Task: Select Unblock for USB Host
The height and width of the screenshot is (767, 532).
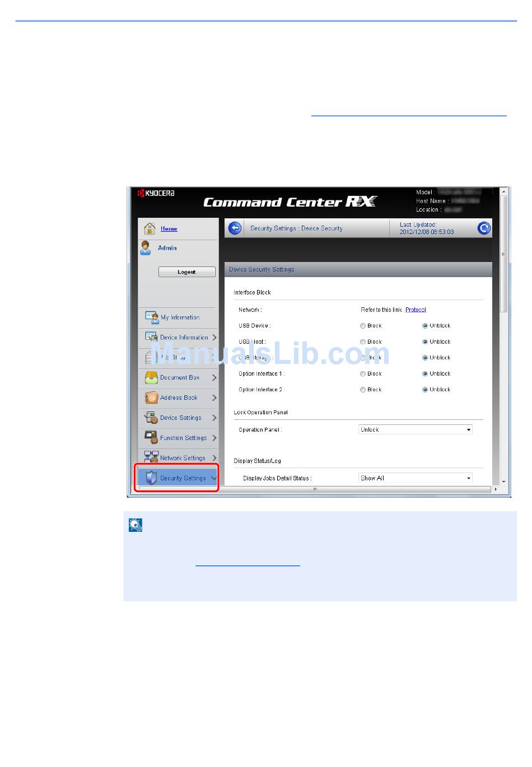Action: pyautogui.click(x=425, y=342)
